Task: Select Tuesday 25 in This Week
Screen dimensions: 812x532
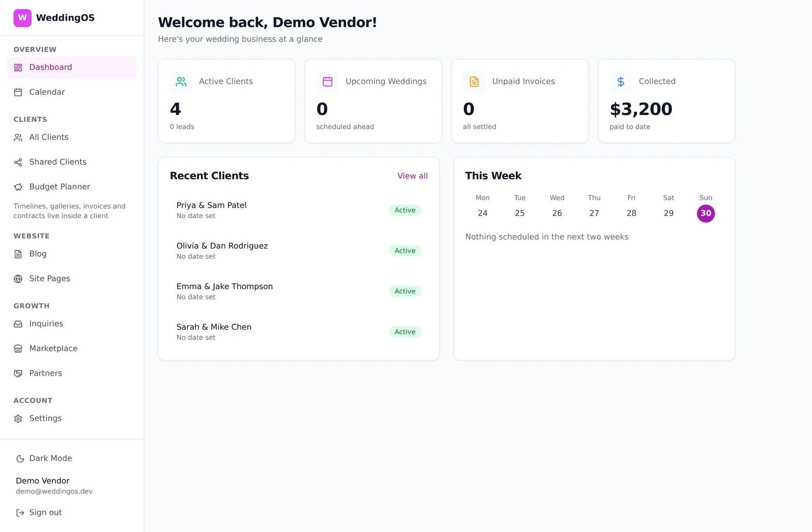Action: pos(520,214)
